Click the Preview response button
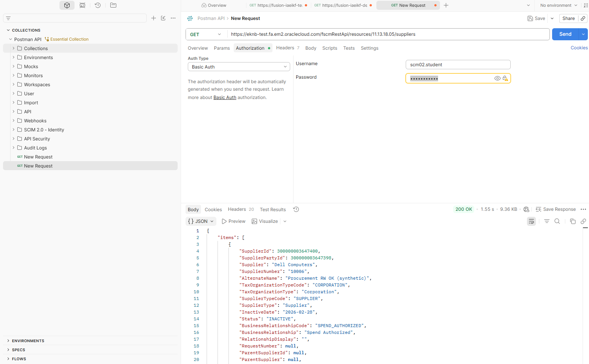 coord(233,221)
